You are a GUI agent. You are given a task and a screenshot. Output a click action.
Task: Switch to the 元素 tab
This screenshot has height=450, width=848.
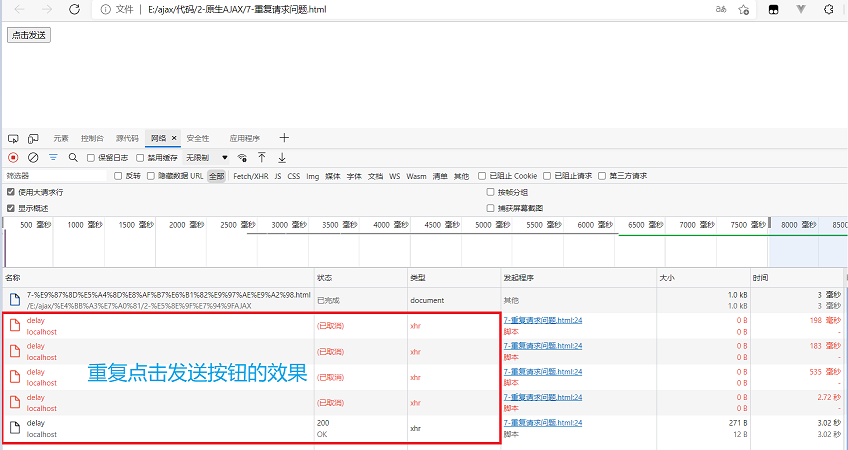pyautogui.click(x=61, y=138)
